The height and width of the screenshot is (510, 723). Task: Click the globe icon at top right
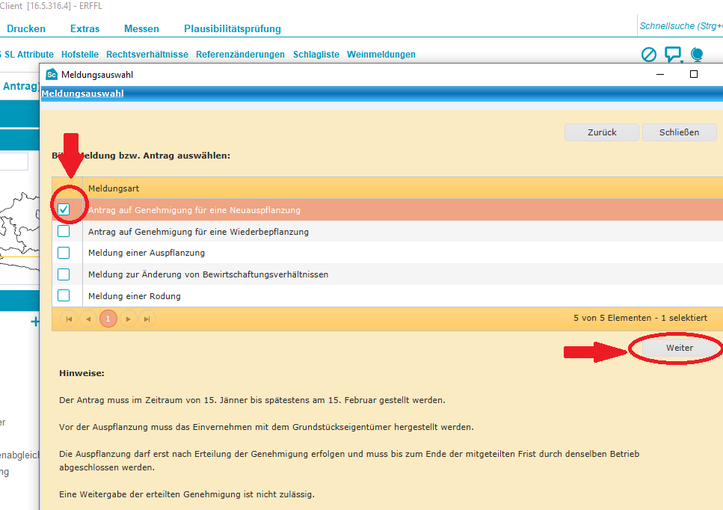(697, 55)
